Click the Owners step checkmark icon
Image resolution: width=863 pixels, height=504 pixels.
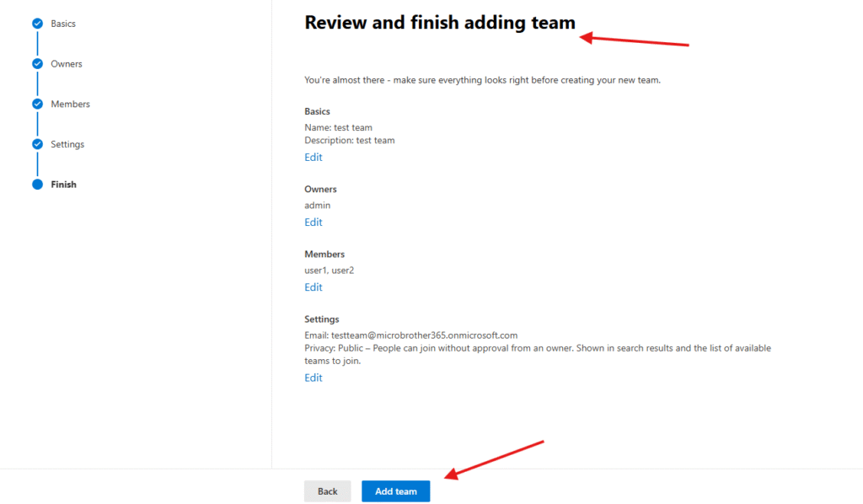point(37,64)
